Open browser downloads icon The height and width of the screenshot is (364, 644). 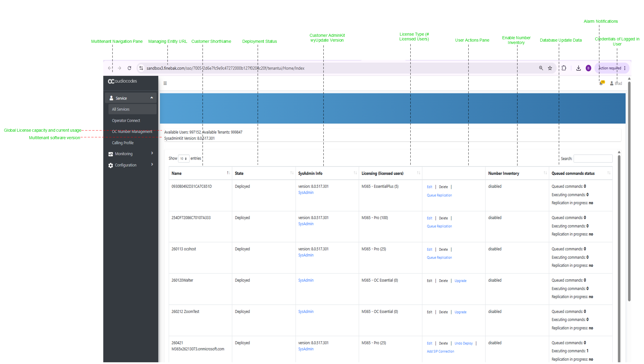tap(578, 68)
